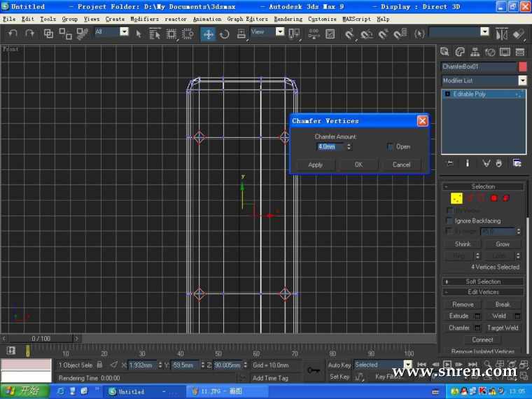Toggle Ignore Backfacing checkbox
Viewport: 532px width, 399px height.
pyautogui.click(x=449, y=220)
